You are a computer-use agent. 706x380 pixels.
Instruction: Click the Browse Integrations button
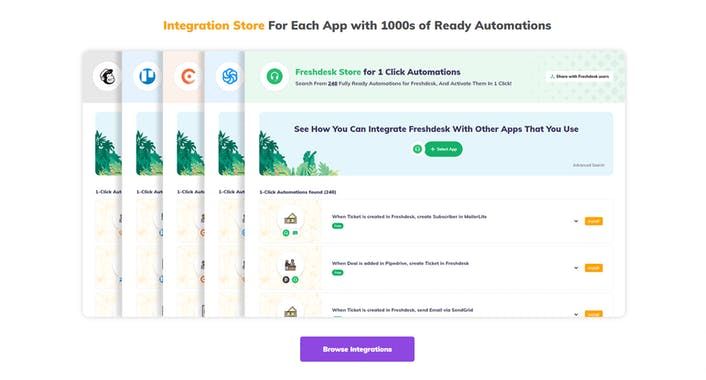(357, 349)
